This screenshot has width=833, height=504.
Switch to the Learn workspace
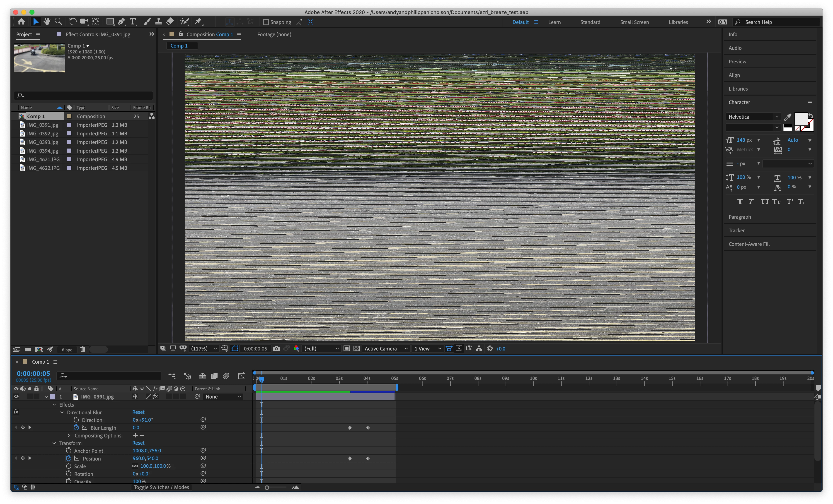click(x=554, y=22)
